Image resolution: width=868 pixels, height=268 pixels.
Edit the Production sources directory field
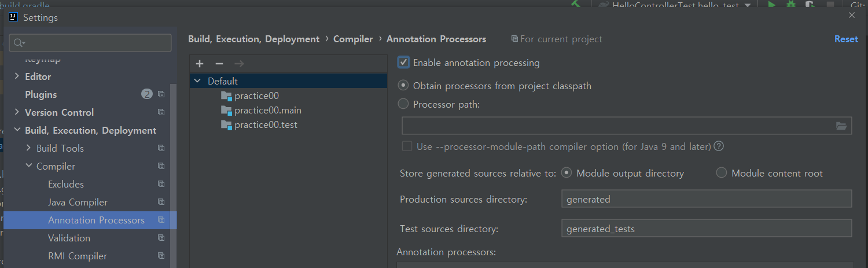[x=707, y=199]
